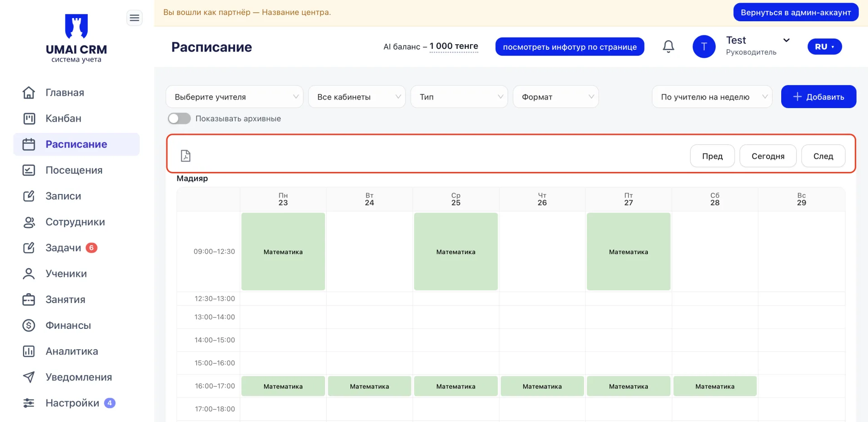Click the Занятия briefcase icon
The width and height of the screenshot is (868, 422).
pyautogui.click(x=29, y=299)
